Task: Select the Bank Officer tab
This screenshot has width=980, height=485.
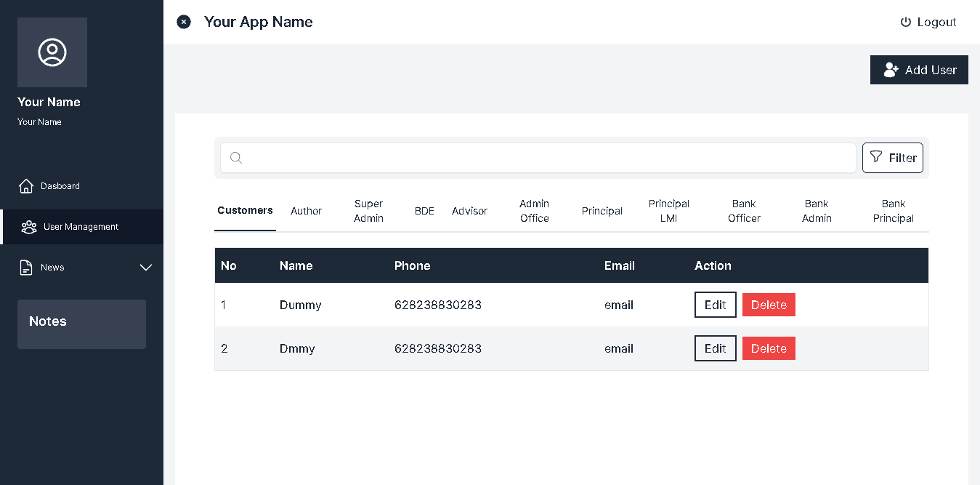Action: coord(744,211)
